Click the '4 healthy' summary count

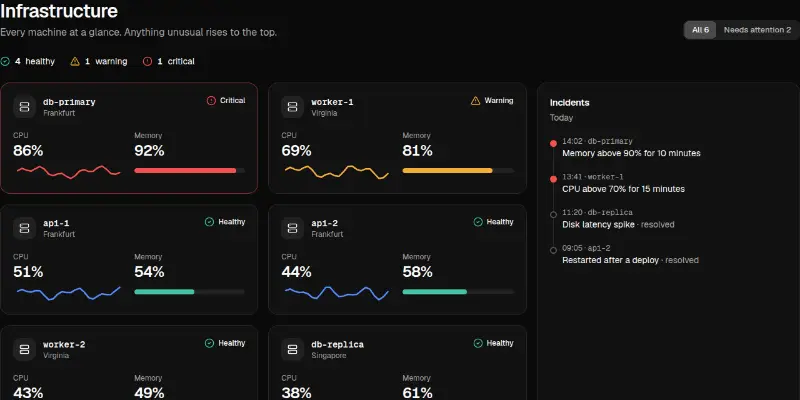[x=35, y=61]
